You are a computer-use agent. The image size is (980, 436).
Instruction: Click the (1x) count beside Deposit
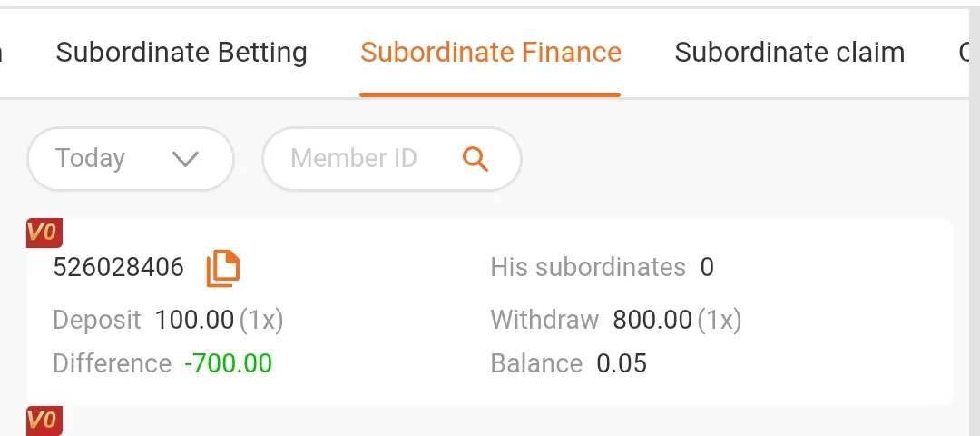[261, 321]
